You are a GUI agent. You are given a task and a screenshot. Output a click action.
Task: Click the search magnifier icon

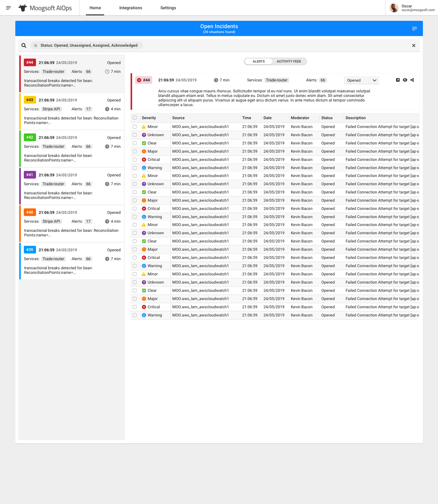coord(24,46)
